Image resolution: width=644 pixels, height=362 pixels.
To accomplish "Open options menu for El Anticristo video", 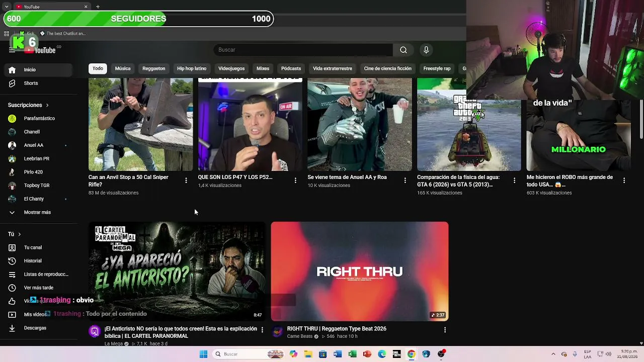I will (262, 330).
